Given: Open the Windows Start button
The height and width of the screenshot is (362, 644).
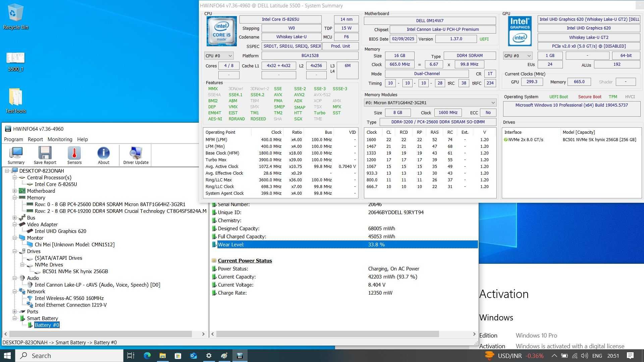Looking at the screenshot, I should 7,356.
